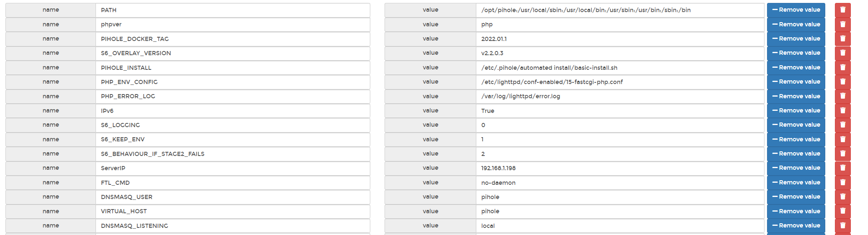
Task: Delete the PATH variable row with trash icon
Action: [842, 10]
